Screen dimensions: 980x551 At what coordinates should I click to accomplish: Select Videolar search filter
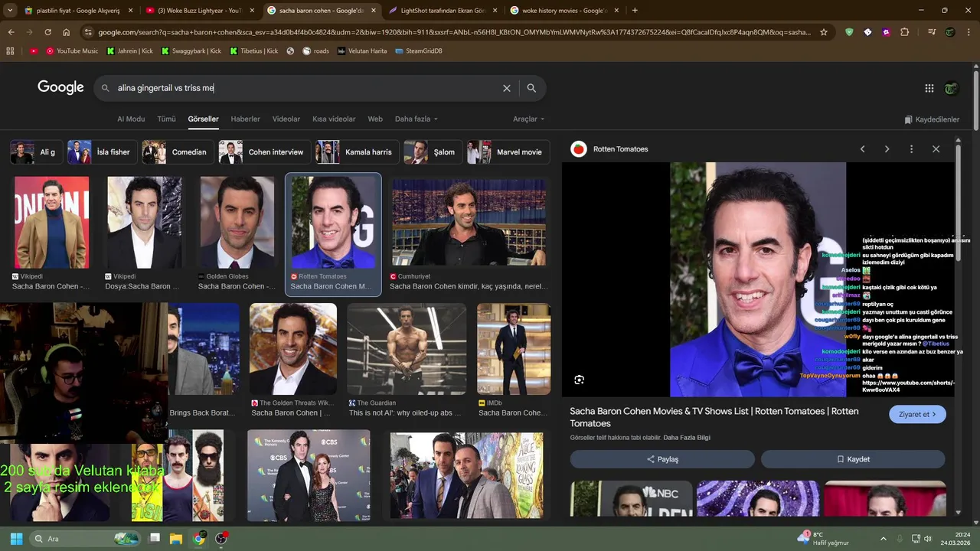coord(286,119)
